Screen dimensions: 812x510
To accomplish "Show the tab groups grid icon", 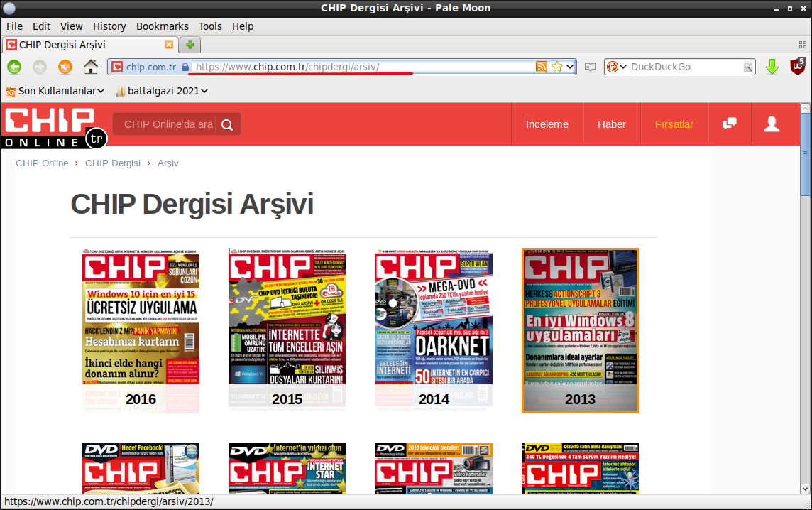I will (x=803, y=45).
